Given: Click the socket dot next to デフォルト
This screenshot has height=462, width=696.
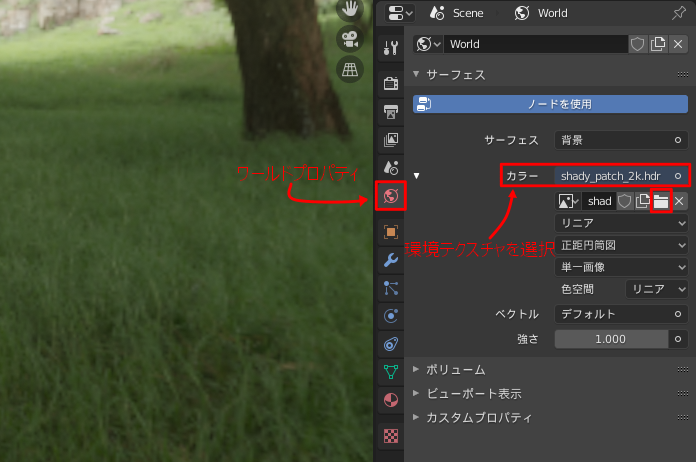Looking at the screenshot, I should [678, 314].
